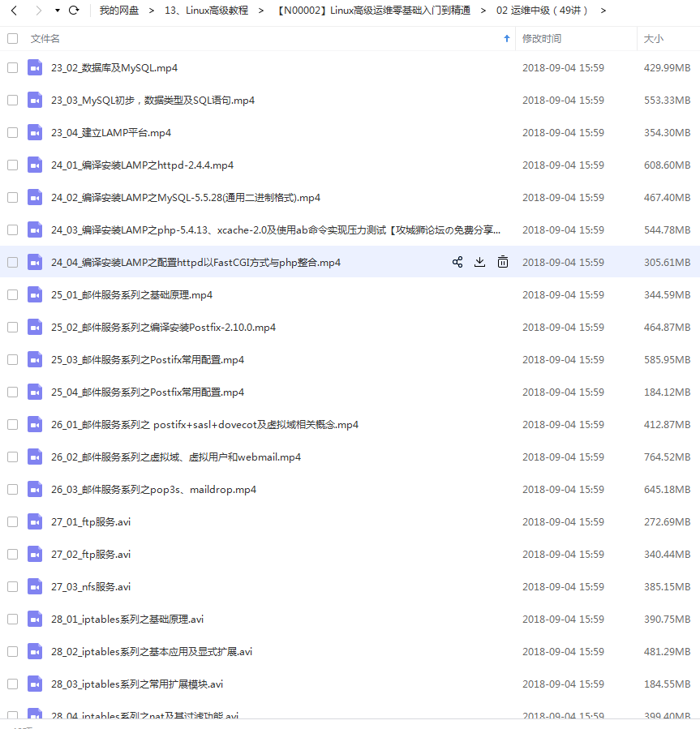Click the video icon of 27_01_ftp服务.avi
The height and width of the screenshot is (729, 700).
pos(35,522)
